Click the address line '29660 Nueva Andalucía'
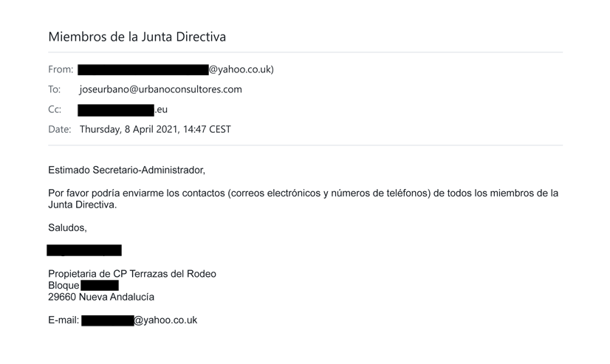 tap(101, 297)
